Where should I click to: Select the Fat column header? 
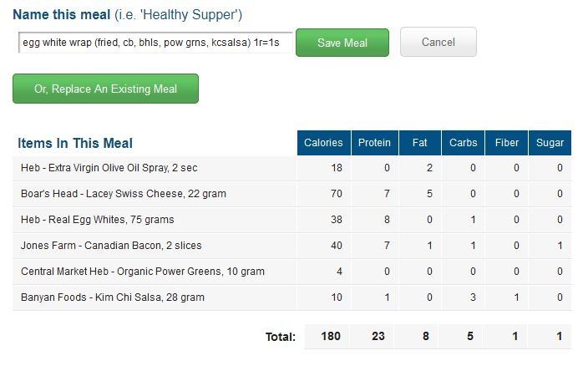pyautogui.click(x=420, y=143)
